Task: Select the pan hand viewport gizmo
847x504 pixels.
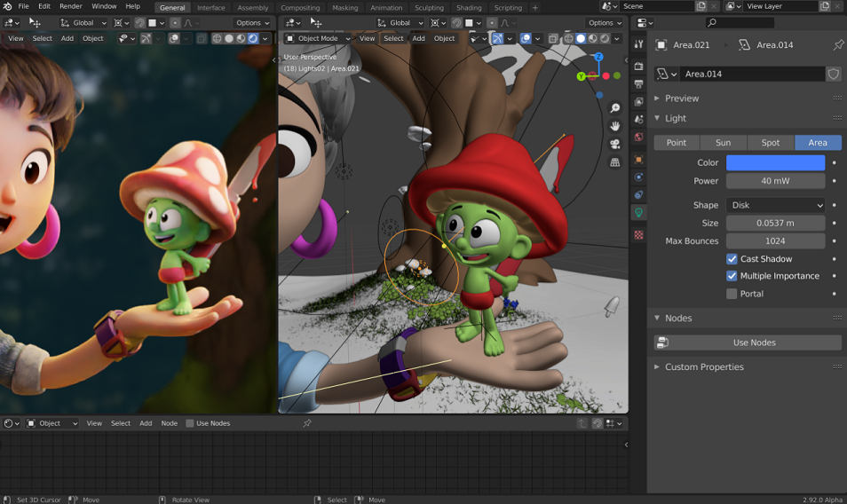Action: coord(614,126)
